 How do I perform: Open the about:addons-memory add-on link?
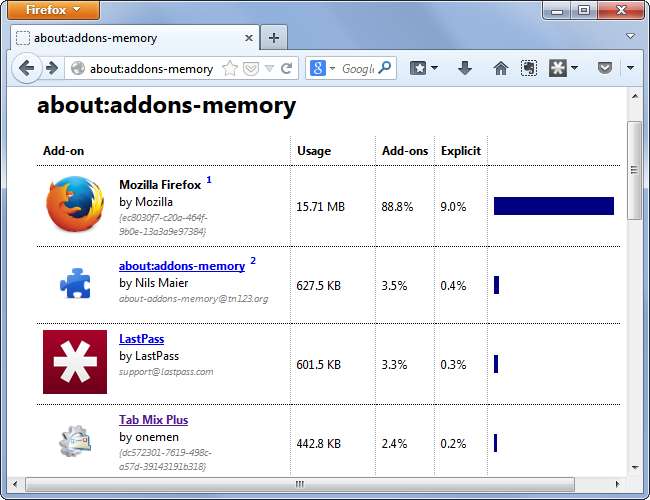[182, 266]
